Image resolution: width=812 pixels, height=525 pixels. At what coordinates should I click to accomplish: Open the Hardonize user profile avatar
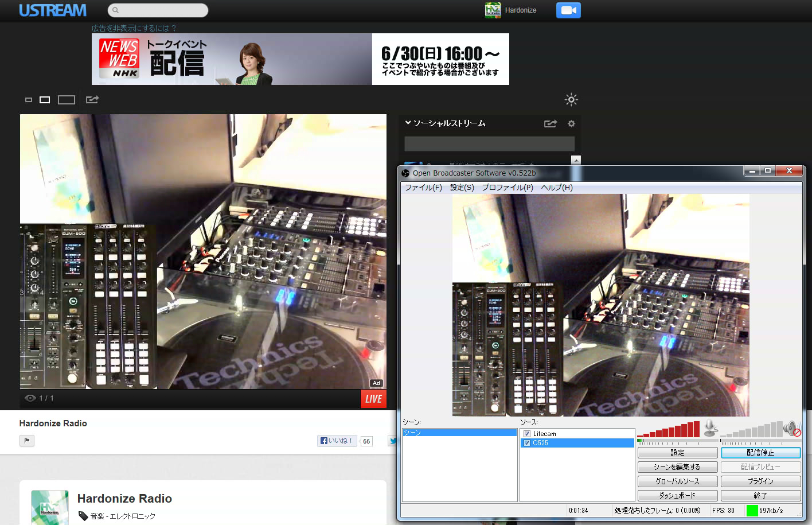(x=493, y=10)
